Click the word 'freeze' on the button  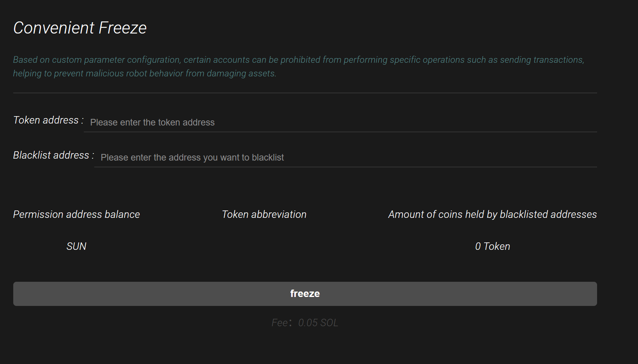[x=305, y=293]
